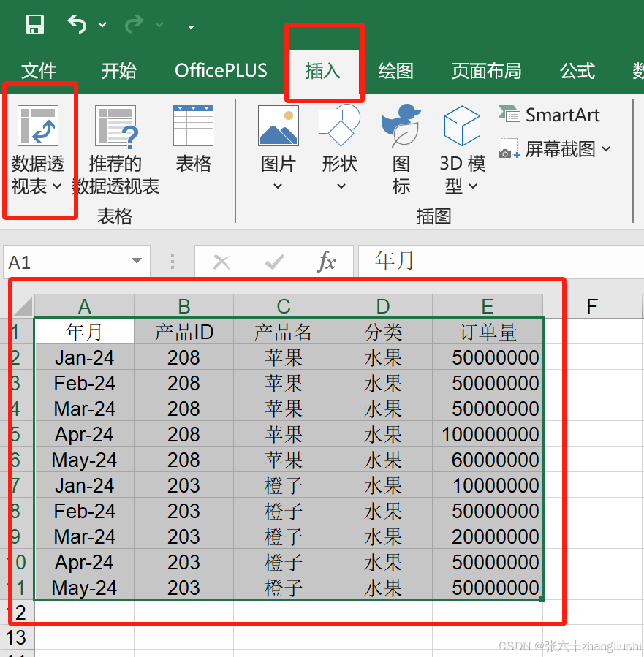The image size is (644, 657).
Task: Click the Select All corner triangle
Action: (23, 306)
